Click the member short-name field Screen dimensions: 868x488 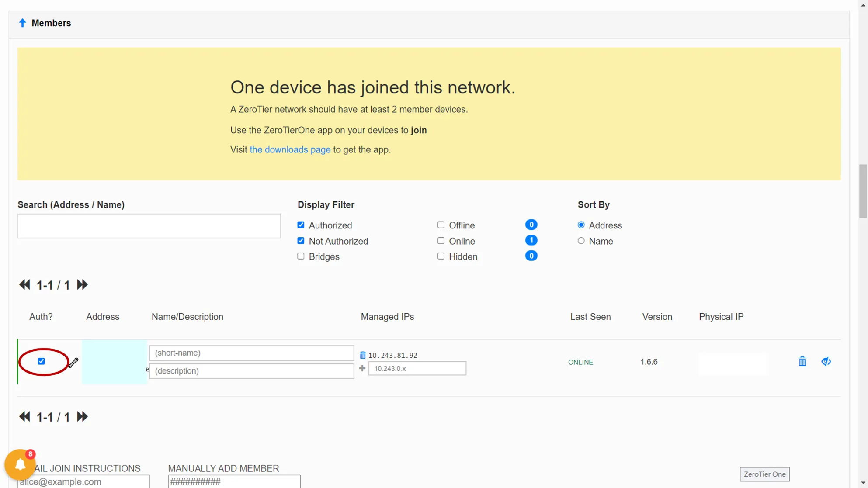coord(251,353)
